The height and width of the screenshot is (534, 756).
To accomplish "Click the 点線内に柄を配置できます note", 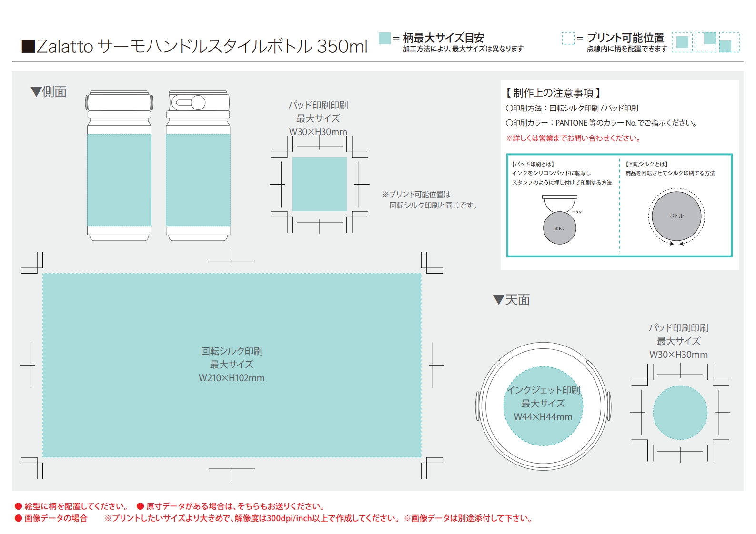I will click(x=627, y=49).
